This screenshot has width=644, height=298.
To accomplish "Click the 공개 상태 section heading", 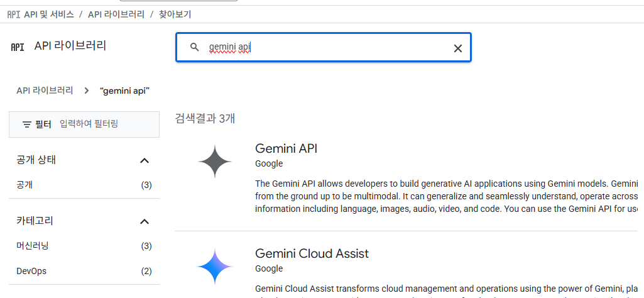I will click(36, 160).
